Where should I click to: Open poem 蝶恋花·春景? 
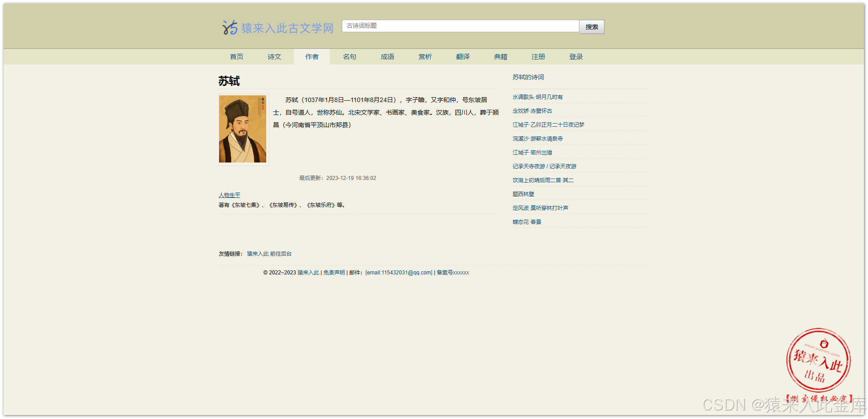[527, 222]
